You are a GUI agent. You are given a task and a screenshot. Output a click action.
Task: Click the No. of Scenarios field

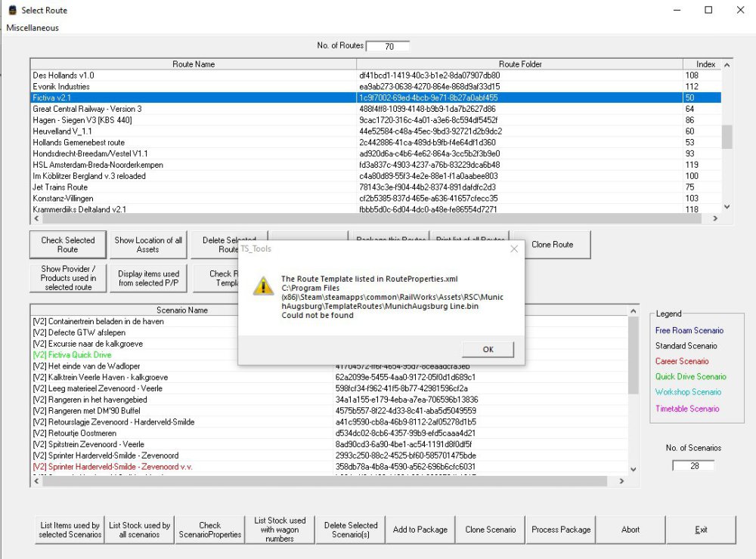(692, 465)
